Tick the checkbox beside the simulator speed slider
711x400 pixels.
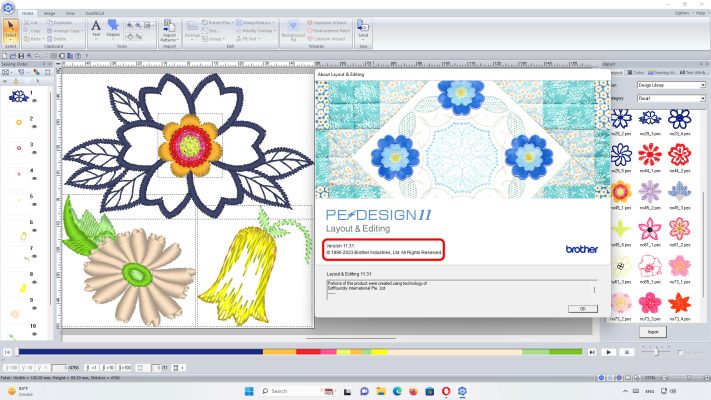680,352
